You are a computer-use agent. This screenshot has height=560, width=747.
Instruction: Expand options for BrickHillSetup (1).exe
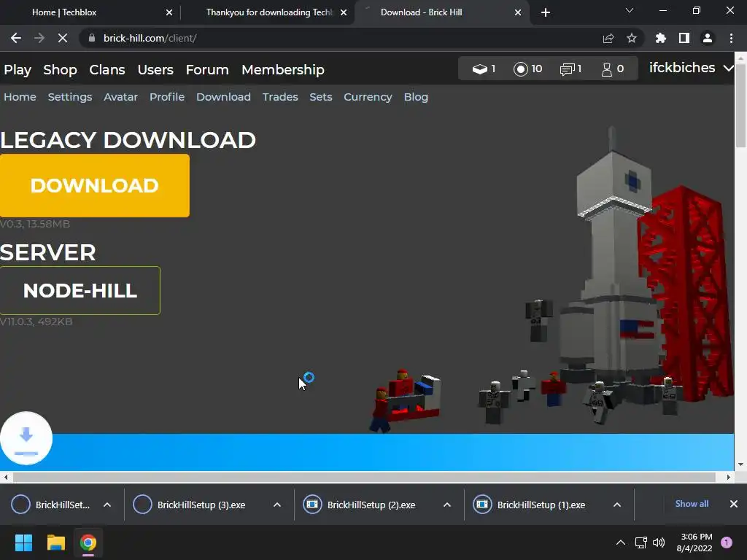click(617, 505)
